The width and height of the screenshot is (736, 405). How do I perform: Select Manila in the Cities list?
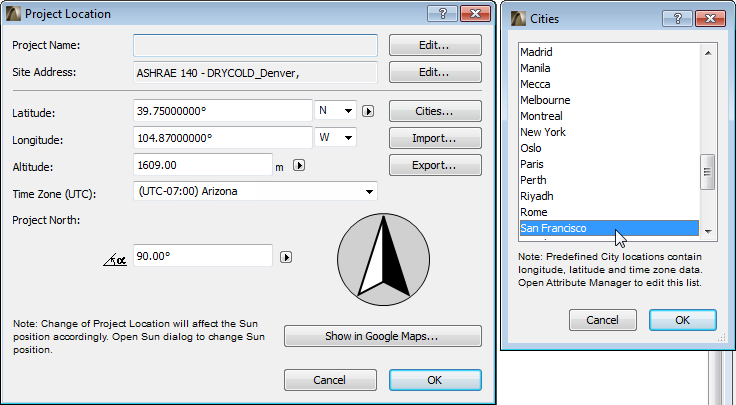(x=609, y=68)
